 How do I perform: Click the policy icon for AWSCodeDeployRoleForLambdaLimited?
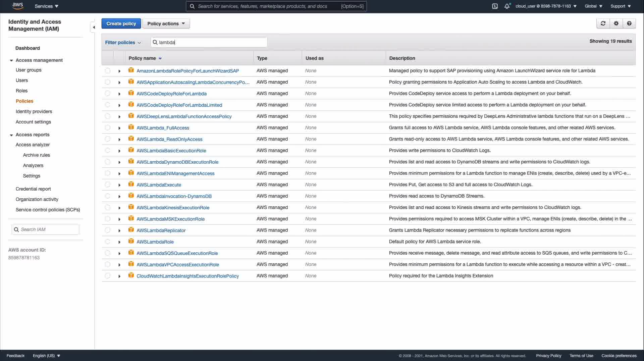(x=131, y=104)
